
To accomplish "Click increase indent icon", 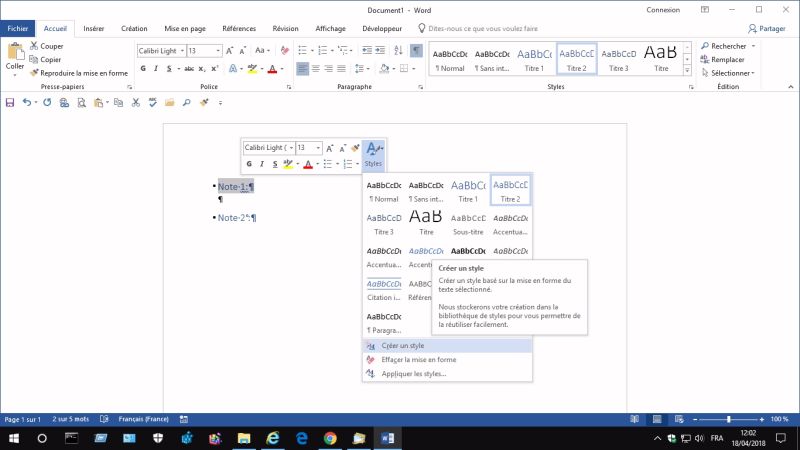I will click(380, 51).
